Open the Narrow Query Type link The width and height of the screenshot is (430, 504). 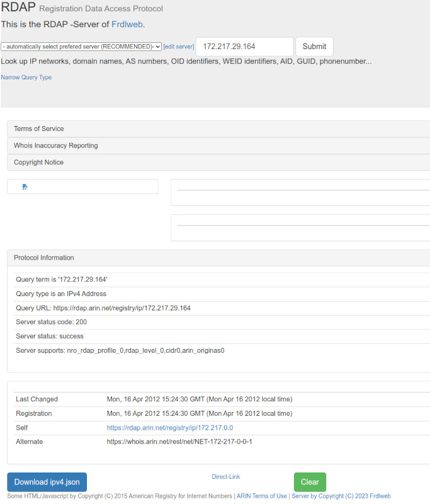26,77
